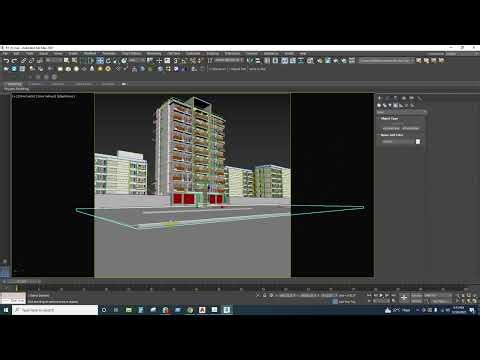Open the Windows Start menu
This screenshot has height=360, width=480.
(6, 310)
